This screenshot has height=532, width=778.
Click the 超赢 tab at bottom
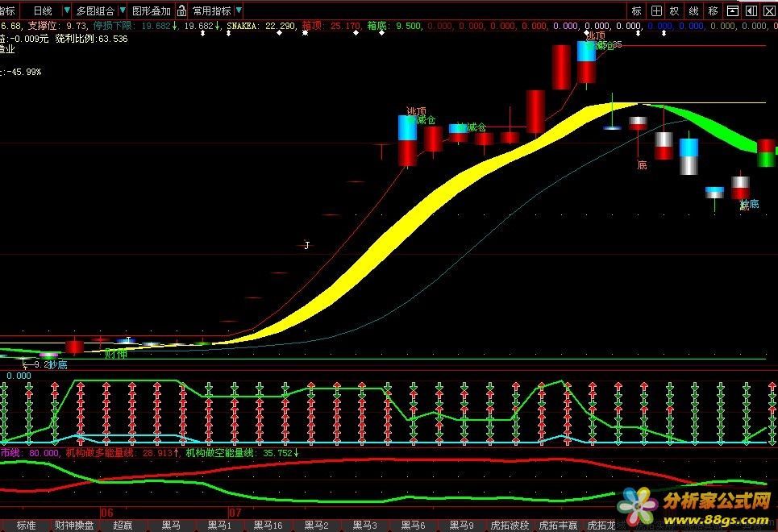[123, 526]
